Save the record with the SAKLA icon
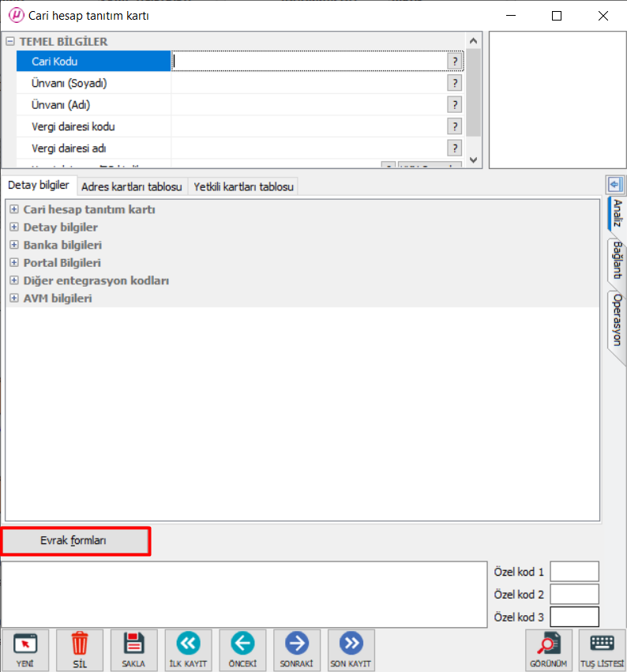The image size is (627, 672). click(x=133, y=650)
